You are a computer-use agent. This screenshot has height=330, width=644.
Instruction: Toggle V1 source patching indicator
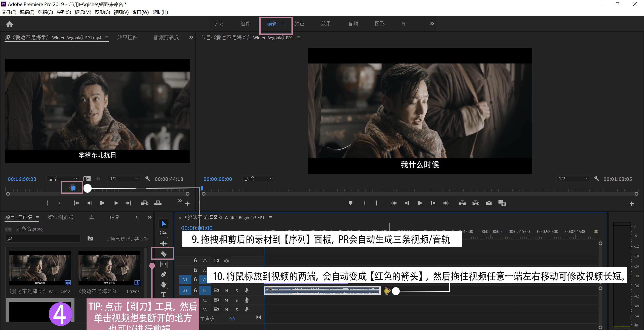pos(185,280)
